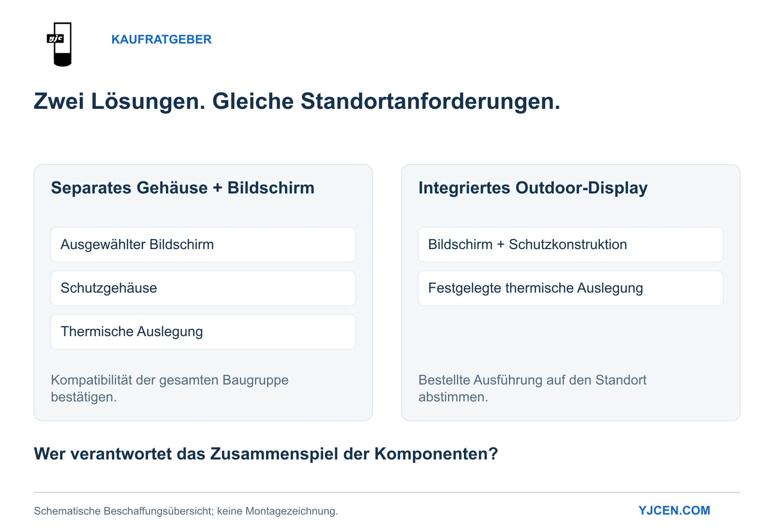The height and width of the screenshot is (532, 774).
Task: Click the question 'Wer verantwortet das Zusammenspiel der Komponenten?'
Action: coord(266,454)
